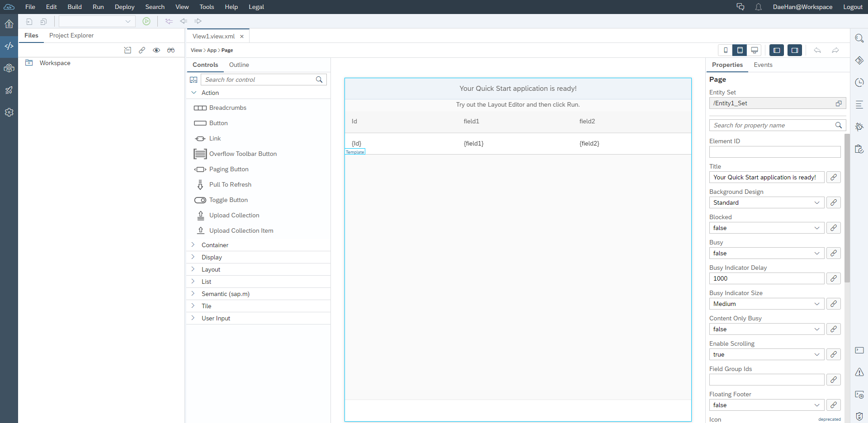Open the outline lines icon on right sidebar
Image resolution: width=868 pixels, height=423 pixels.
[859, 105]
